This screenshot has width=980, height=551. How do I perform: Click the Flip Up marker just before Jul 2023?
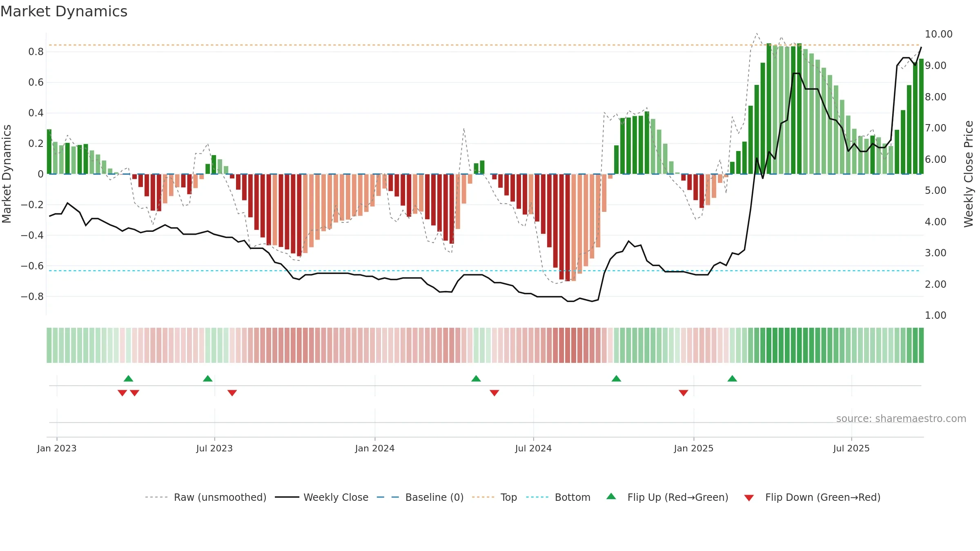pos(208,378)
